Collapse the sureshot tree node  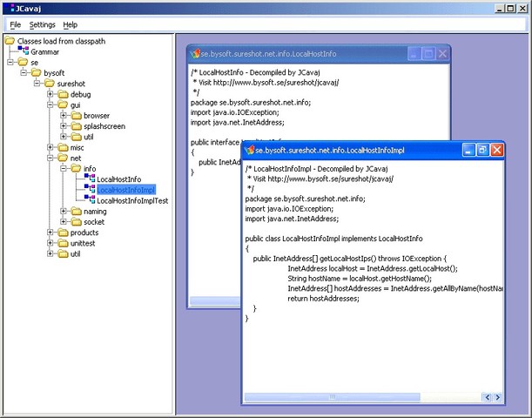pyautogui.click(x=37, y=83)
